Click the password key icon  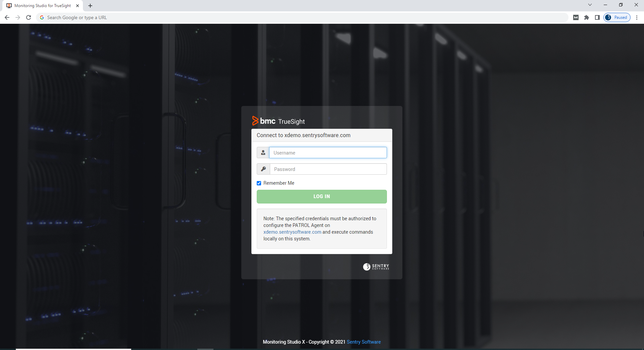coord(263,169)
